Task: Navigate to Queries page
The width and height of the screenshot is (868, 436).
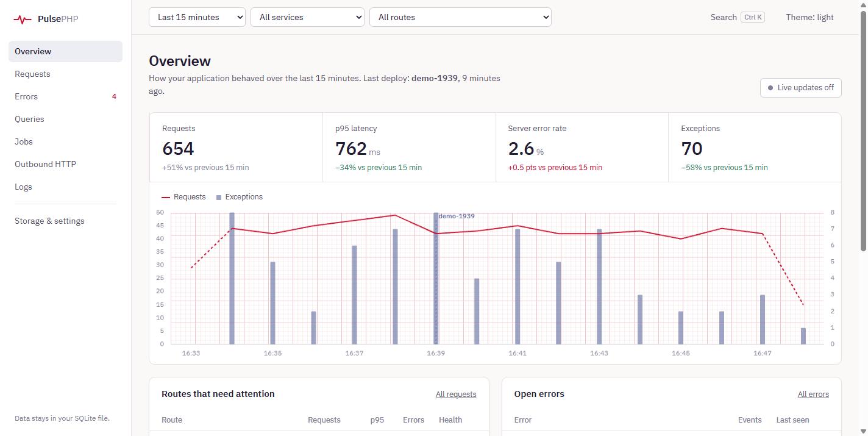Action: 65,119
